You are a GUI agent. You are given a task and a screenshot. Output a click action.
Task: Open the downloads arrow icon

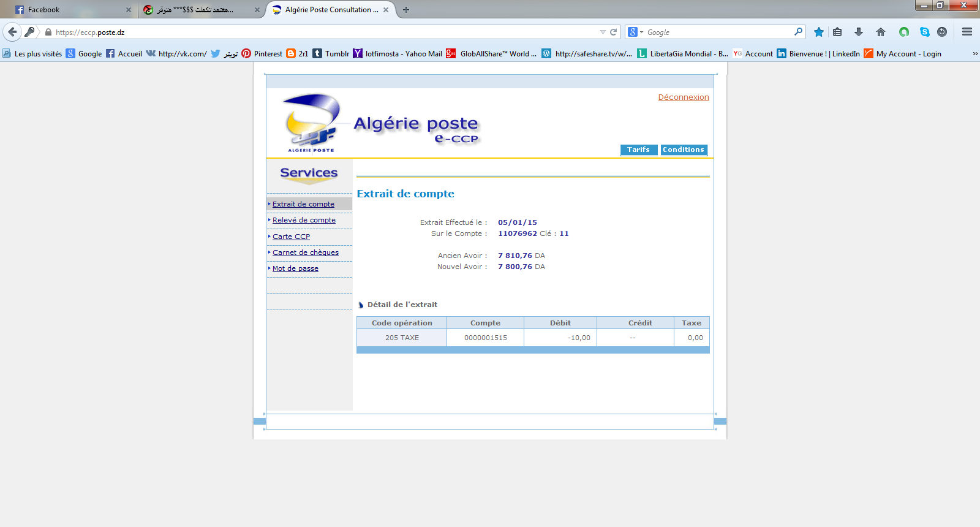tap(859, 32)
